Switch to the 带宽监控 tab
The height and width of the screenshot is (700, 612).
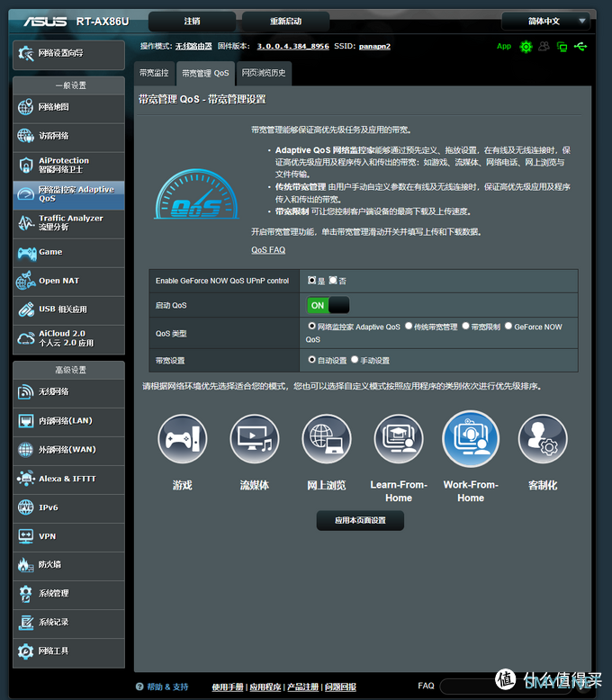pyautogui.click(x=154, y=73)
